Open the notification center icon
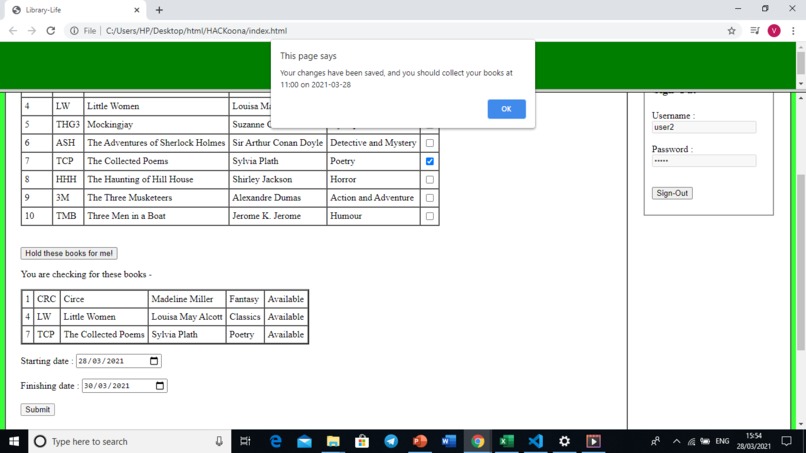The width and height of the screenshot is (806, 453). [786, 441]
